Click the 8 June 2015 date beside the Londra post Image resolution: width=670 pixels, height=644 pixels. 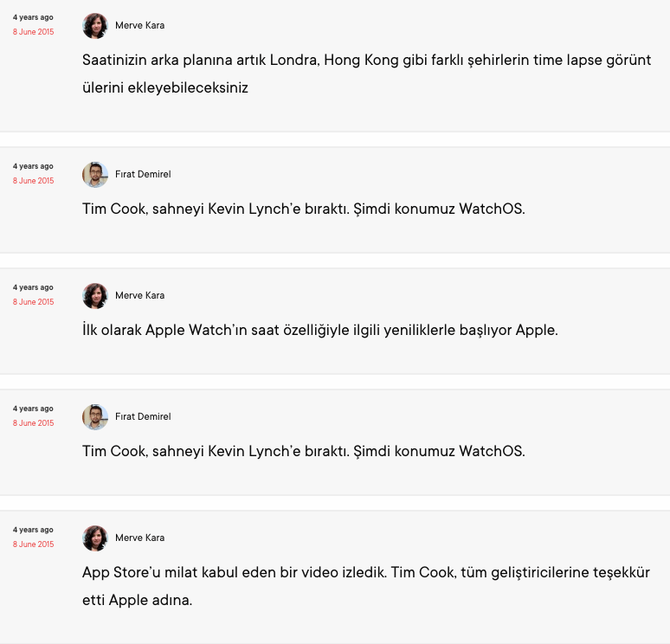point(33,32)
